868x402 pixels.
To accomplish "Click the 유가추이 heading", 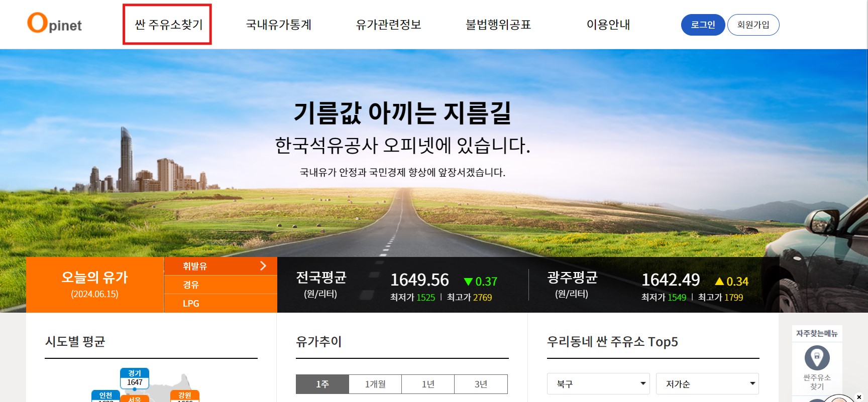I will point(318,342).
